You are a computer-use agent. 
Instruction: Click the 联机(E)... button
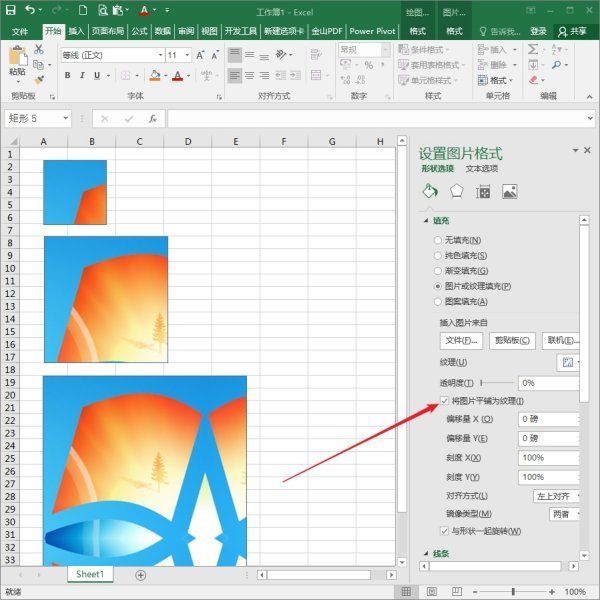[561, 341]
